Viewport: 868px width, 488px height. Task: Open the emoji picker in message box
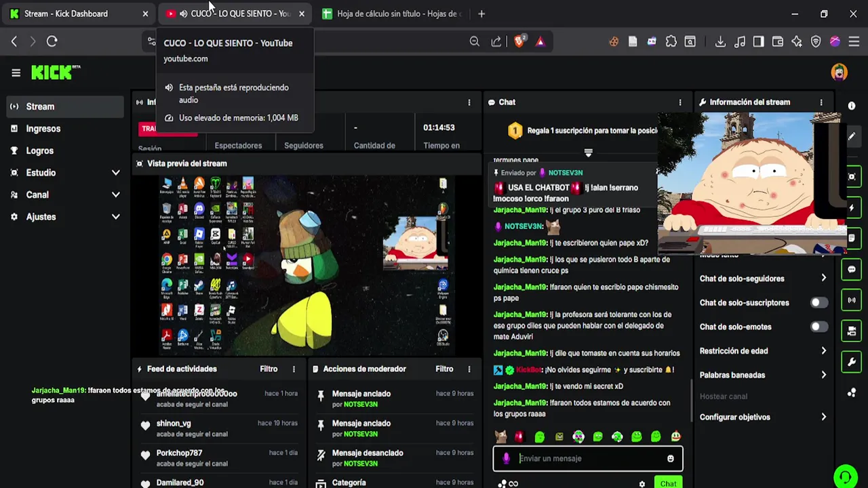click(671, 459)
